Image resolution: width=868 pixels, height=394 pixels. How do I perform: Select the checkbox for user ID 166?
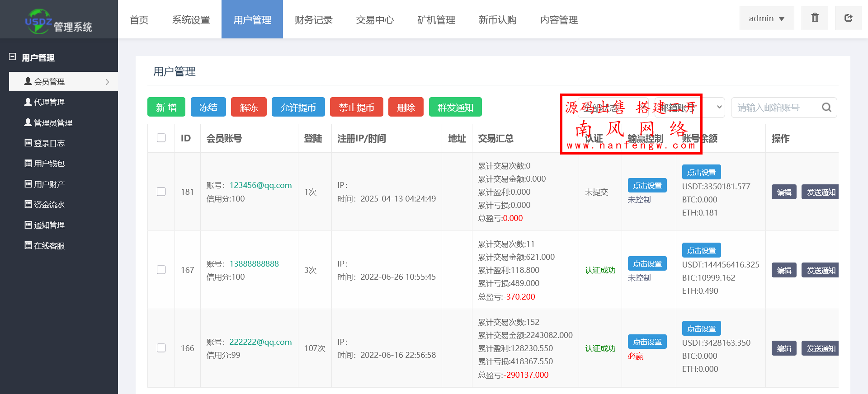click(x=161, y=348)
